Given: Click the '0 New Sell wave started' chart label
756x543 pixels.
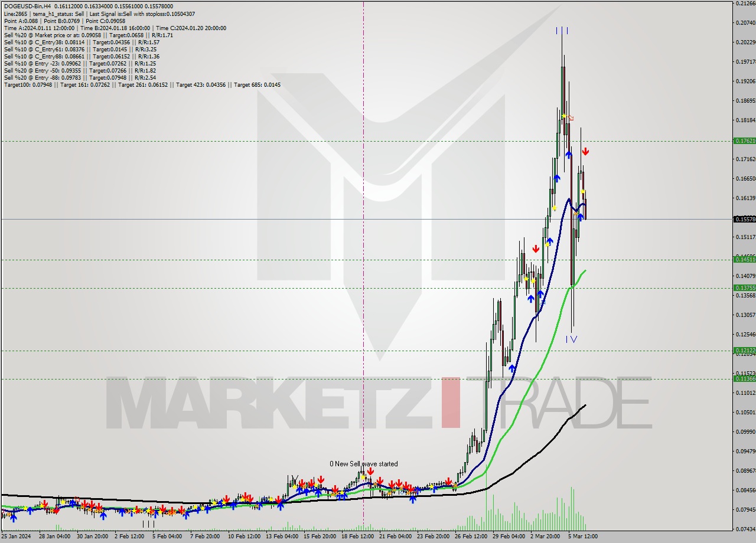Looking at the screenshot, I should (x=364, y=464).
